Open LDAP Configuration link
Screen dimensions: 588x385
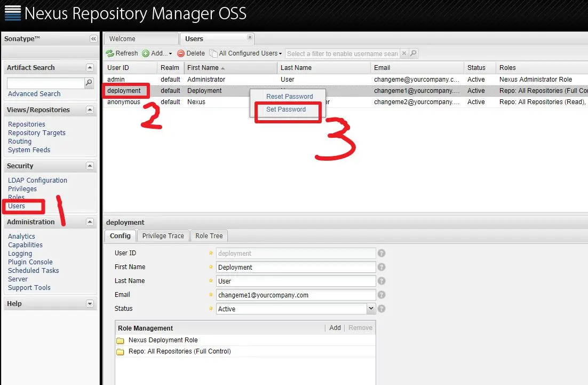tap(37, 180)
